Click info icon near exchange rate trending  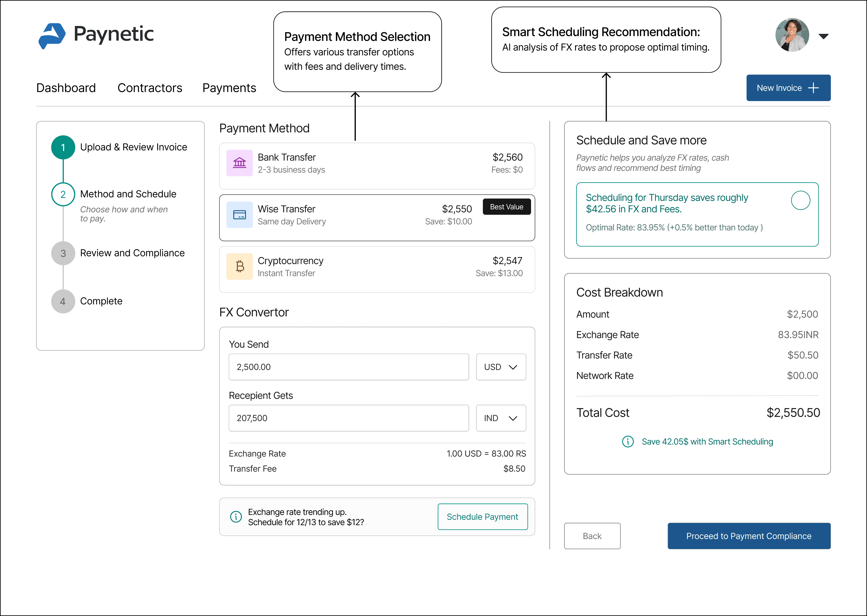click(236, 517)
